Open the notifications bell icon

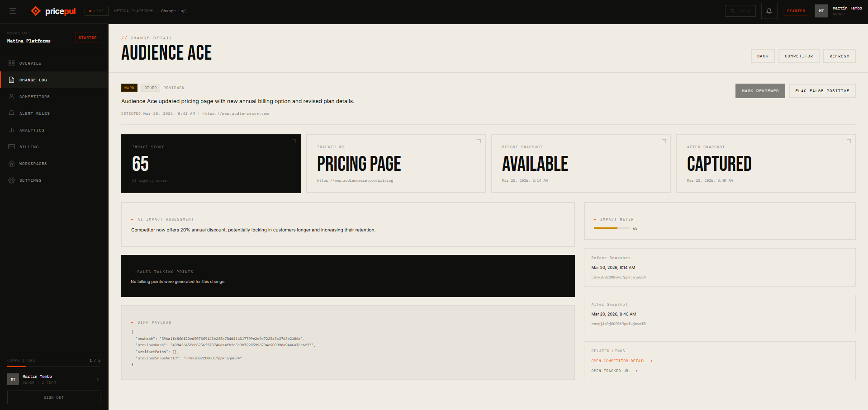click(x=769, y=11)
